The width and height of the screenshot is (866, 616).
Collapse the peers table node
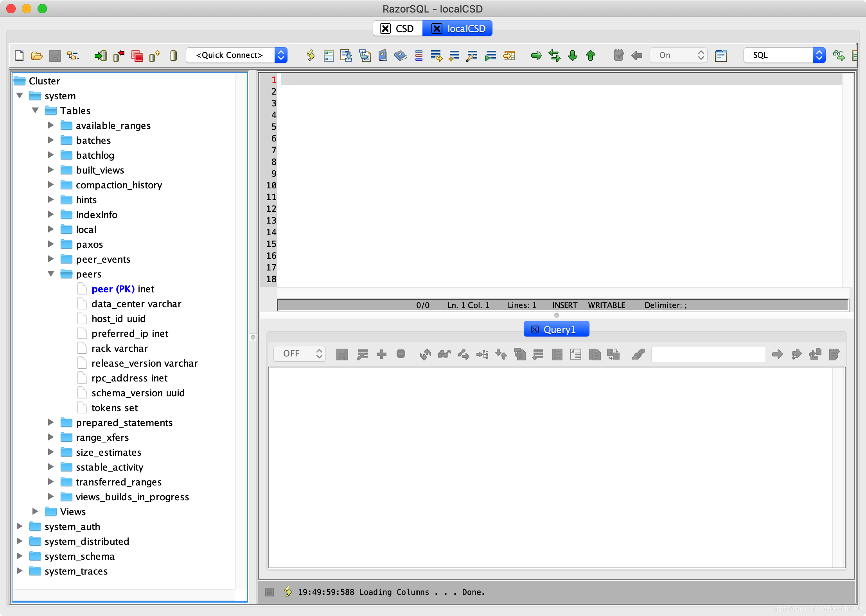51,274
